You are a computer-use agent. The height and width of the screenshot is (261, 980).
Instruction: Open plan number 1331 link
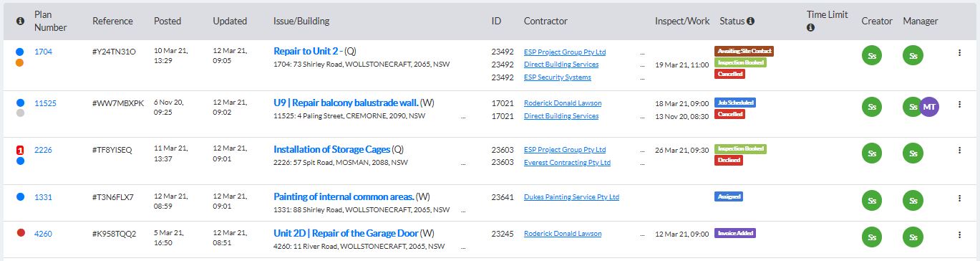tap(43, 197)
